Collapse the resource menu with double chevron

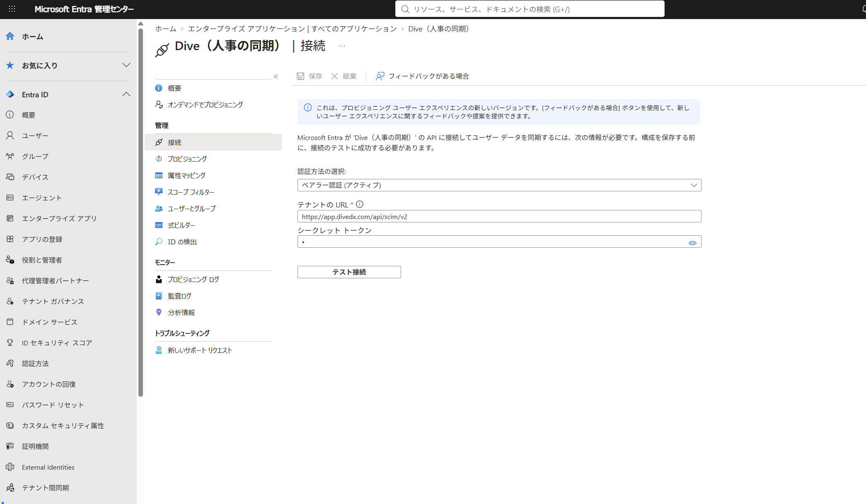pyautogui.click(x=276, y=77)
